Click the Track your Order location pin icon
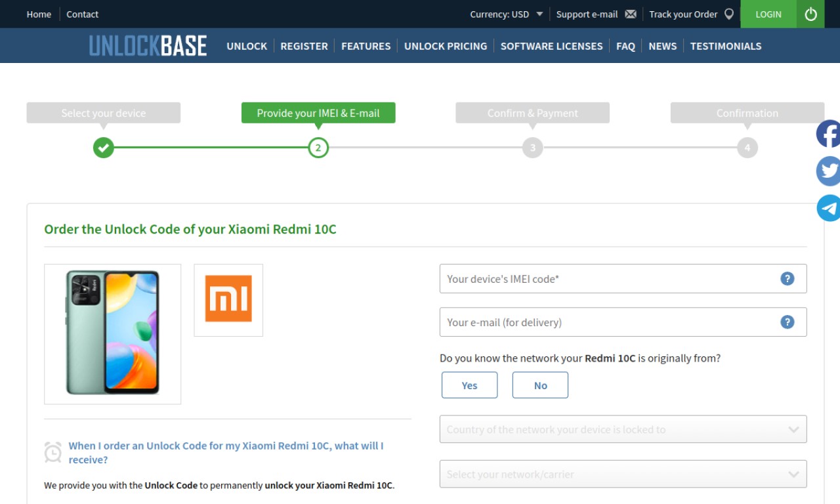Viewport: 840px width, 504px height. click(728, 14)
